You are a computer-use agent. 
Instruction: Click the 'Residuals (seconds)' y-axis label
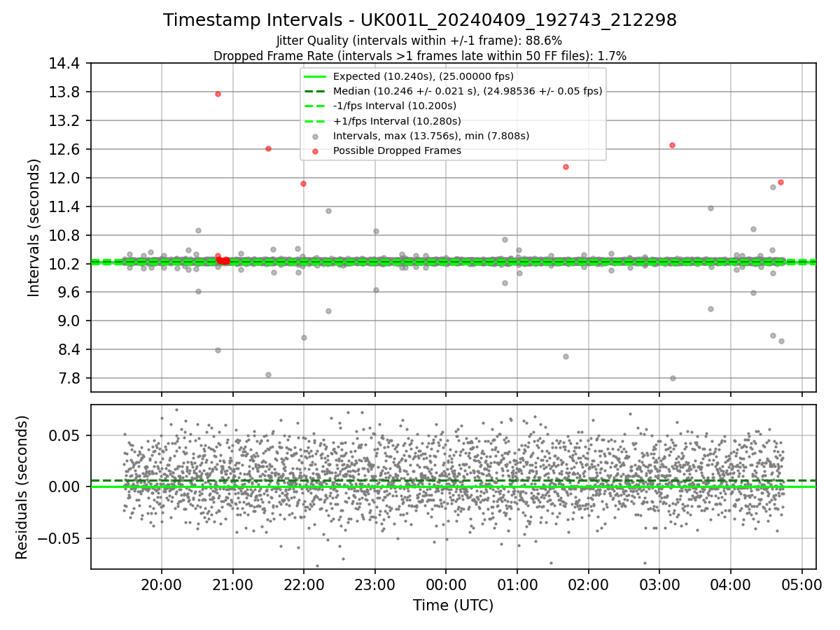click(22, 487)
